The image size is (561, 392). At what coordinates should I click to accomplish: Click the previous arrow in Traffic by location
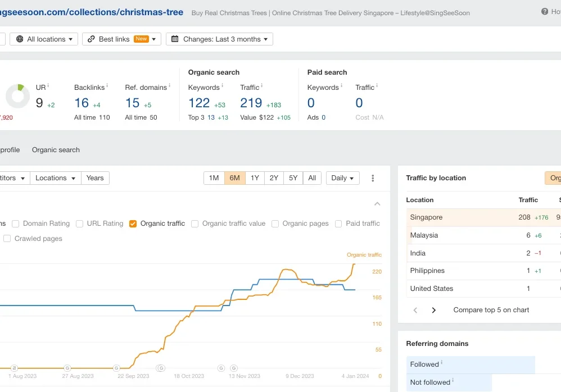click(415, 310)
